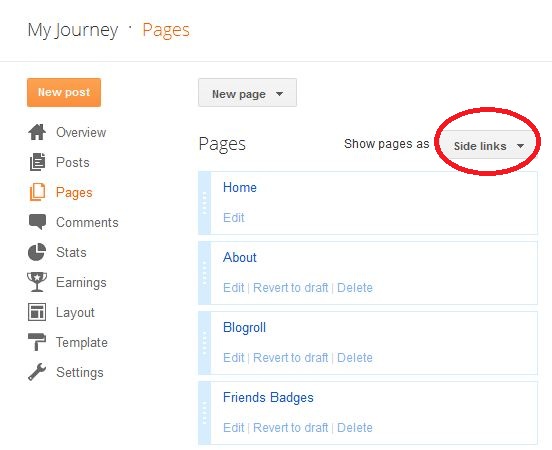Open the Side links dropdown
This screenshot has width=552, height=450.
[488, 145]
